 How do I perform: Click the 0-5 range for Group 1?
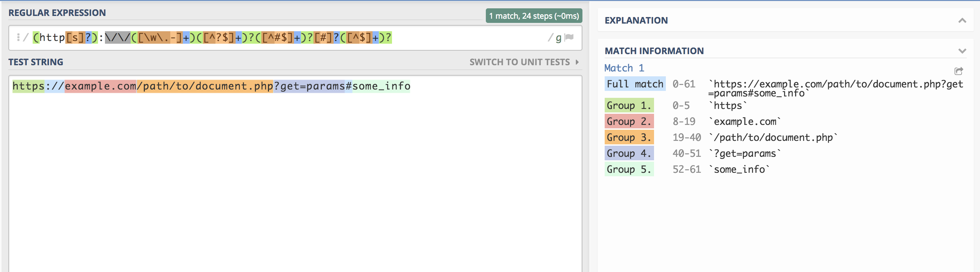pyautogui.click(x=680, y=105)
